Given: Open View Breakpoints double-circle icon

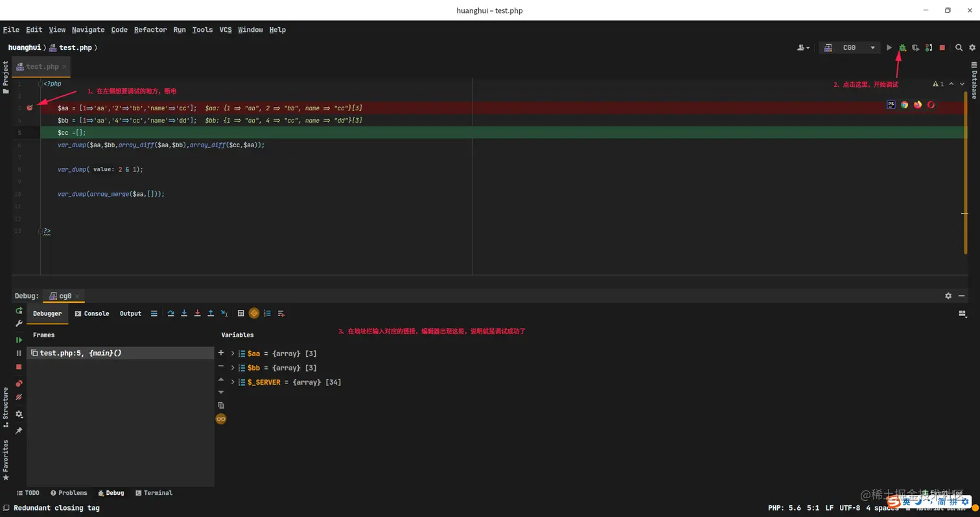Looking at the screenshot, I should (19, 383).
